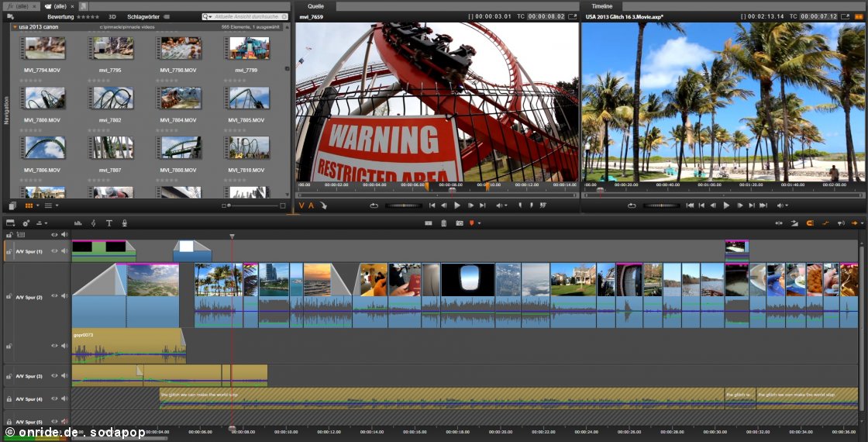Adjust source player shuttle slider

[404, 205]
